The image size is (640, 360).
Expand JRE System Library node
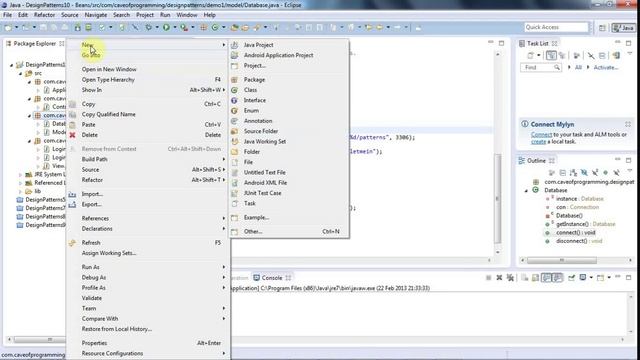click(20, 175)
